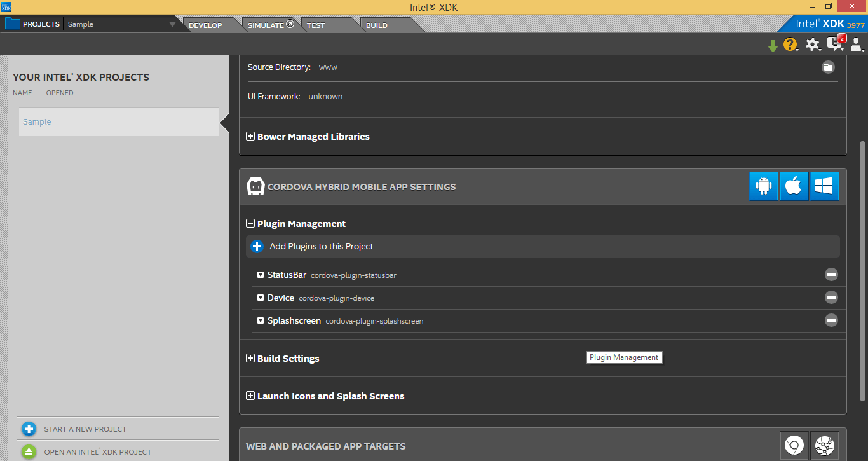Expand the Build Settings section
Image resolution: width=868 pixels, height=461 pixels.
[x=250, y=359]
